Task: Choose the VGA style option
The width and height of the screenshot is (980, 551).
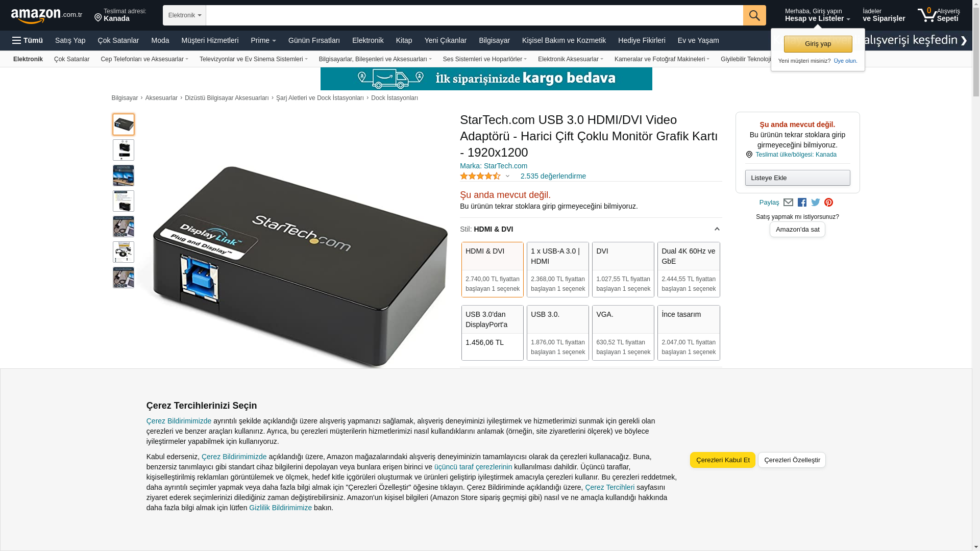Action: click(x=623, y=333)
